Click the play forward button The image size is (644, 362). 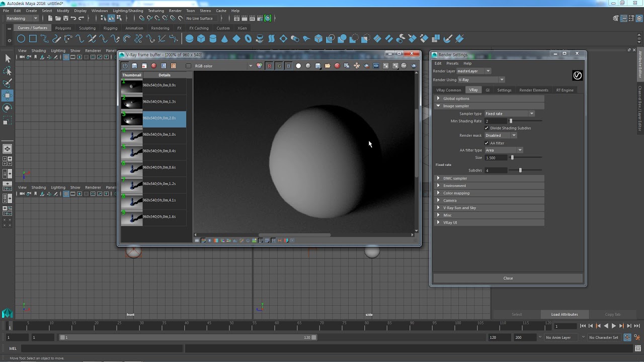tap(614, 326)
